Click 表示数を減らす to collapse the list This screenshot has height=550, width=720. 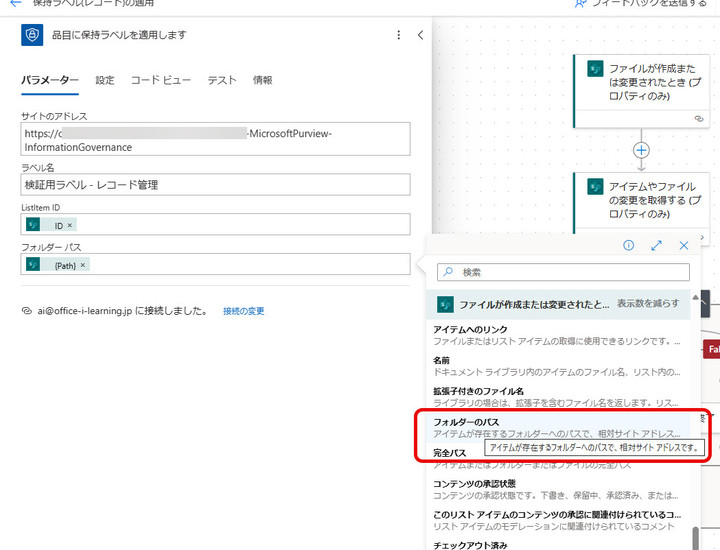pos(648,303)
